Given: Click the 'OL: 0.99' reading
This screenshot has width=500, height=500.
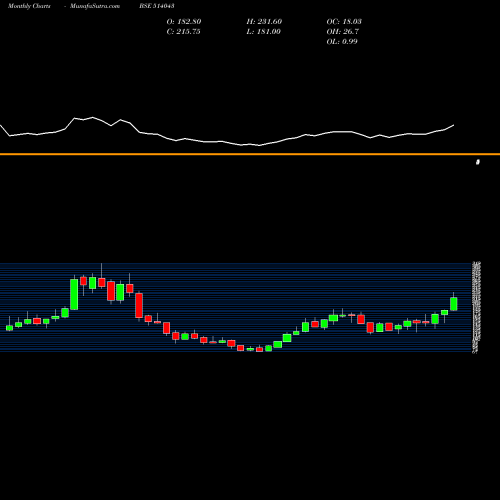Looking at the screenshot, I should 342,42.
